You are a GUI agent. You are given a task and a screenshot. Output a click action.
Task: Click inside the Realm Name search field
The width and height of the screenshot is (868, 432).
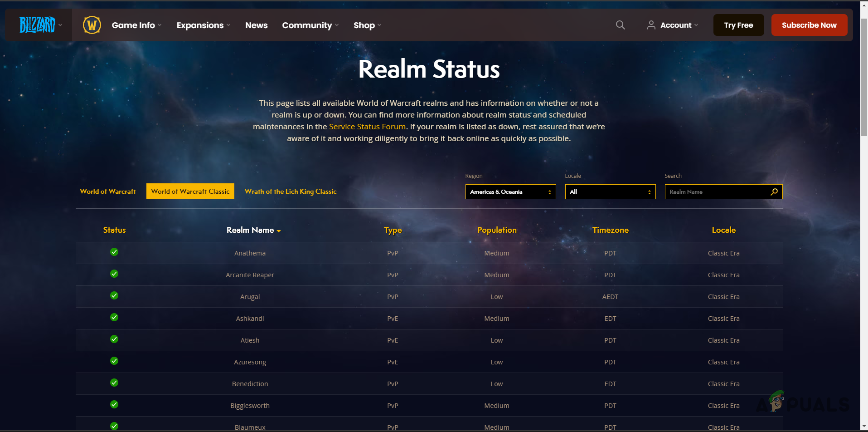click(x=712, y=191)
